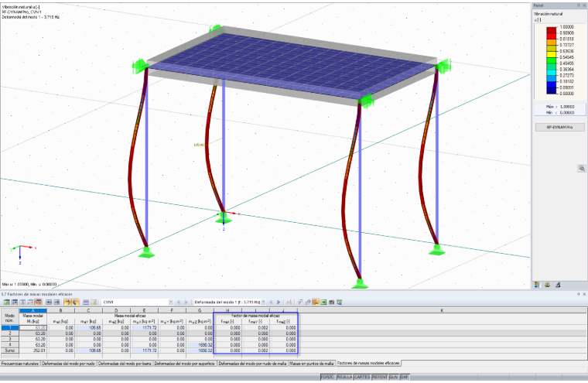Switch to Deformadas del modo por nudo tab
The image size is (588, 383).
69,364
